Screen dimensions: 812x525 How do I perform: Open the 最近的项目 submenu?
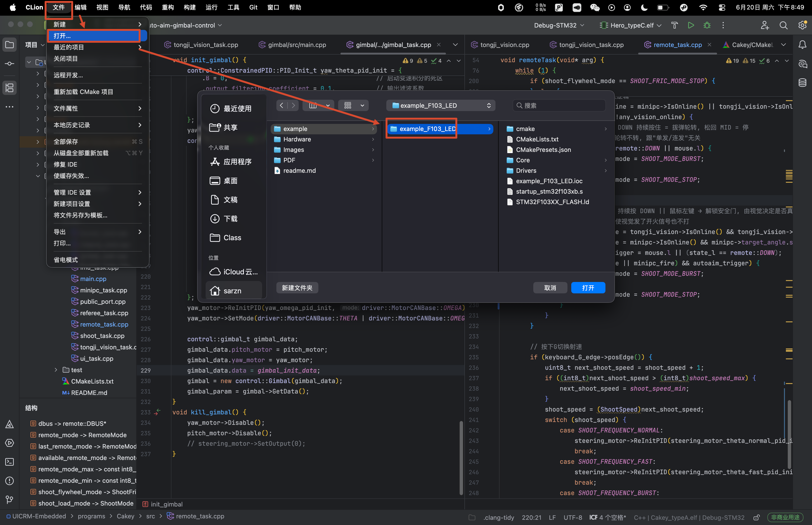98,47
